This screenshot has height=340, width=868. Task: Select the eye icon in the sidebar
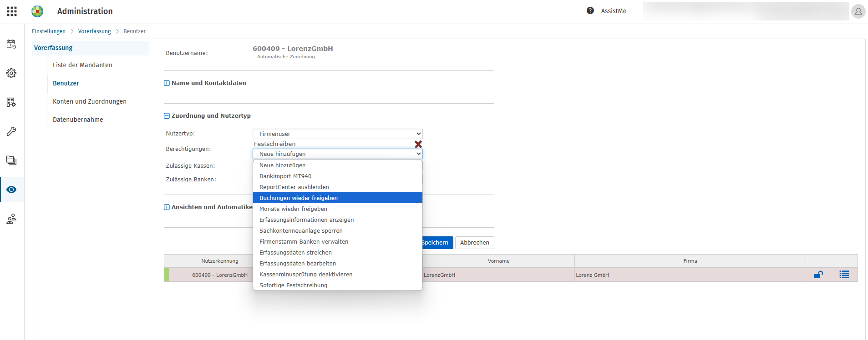11,190
